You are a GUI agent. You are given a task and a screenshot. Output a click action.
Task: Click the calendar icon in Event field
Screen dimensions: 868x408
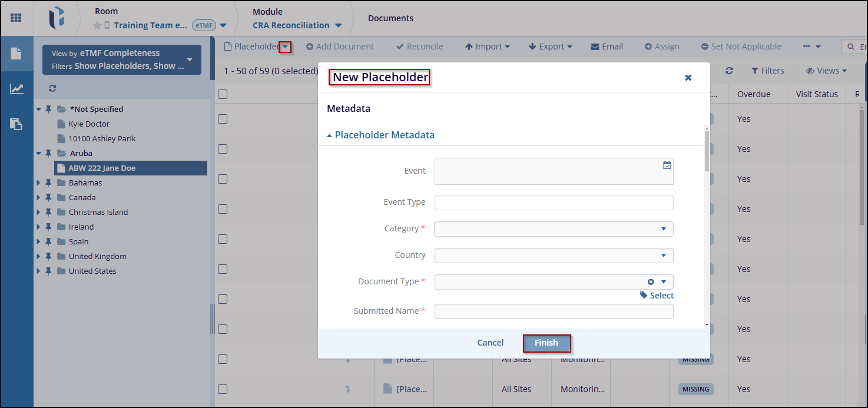pos(667,165)
